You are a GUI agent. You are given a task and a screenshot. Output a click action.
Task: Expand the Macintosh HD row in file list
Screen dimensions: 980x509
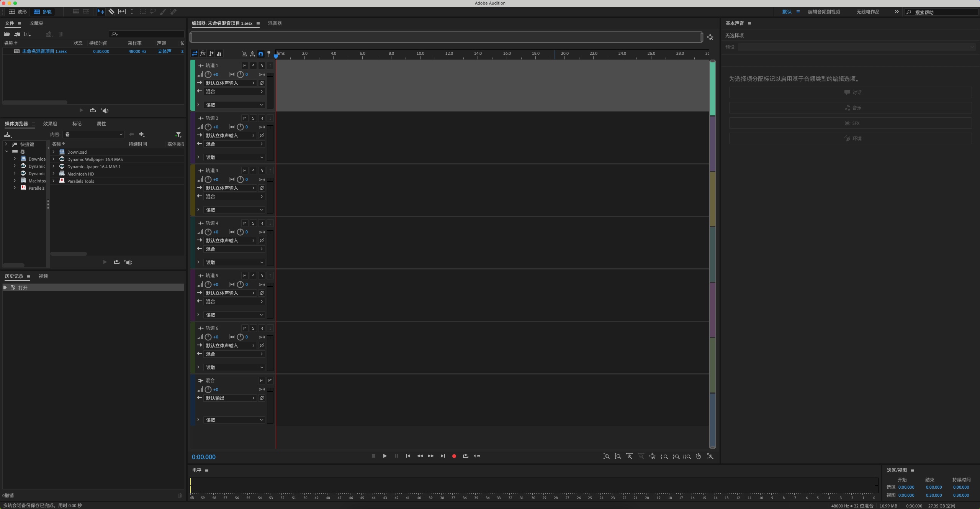pyautogui.click(x=54, y=174)
